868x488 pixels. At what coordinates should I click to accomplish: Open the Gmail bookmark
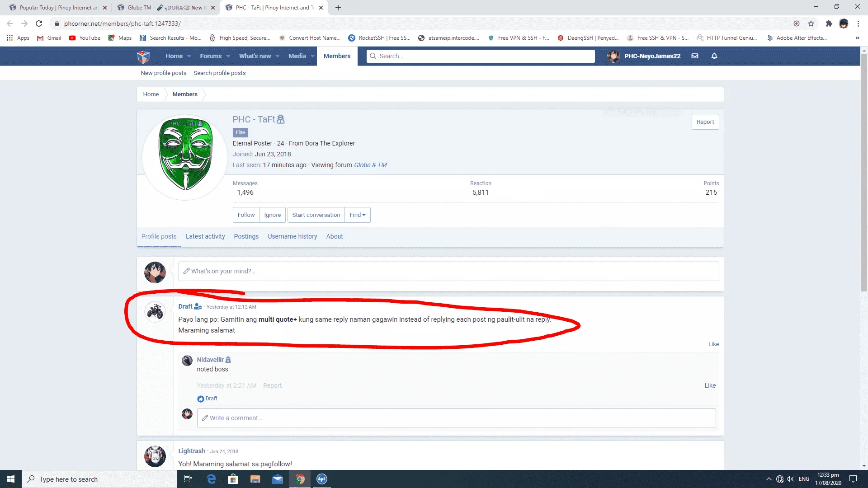click(49, 38)
